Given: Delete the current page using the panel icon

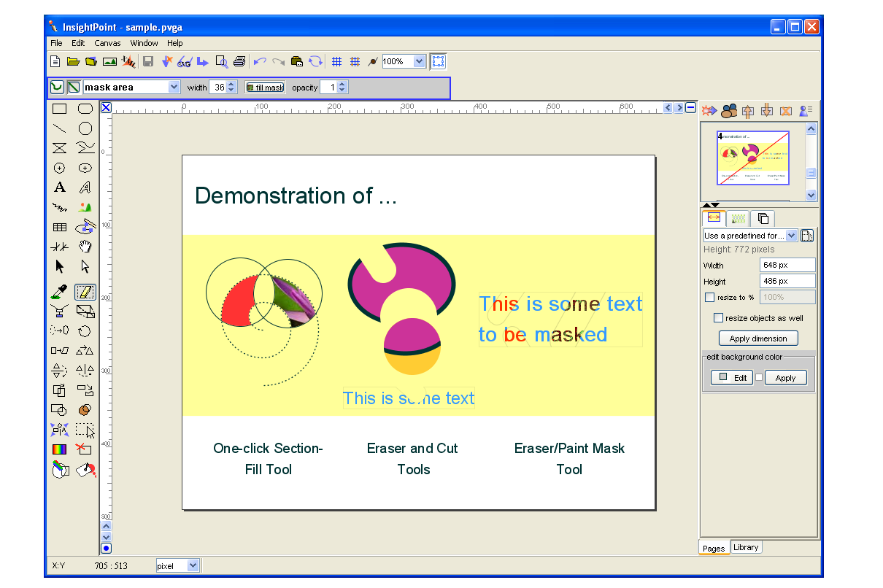Looking at the screenshot, I should tap(786, 110).
